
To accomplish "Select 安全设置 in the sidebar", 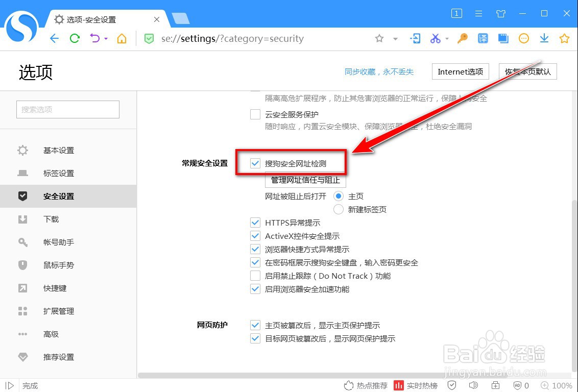I will pos(68,197).
